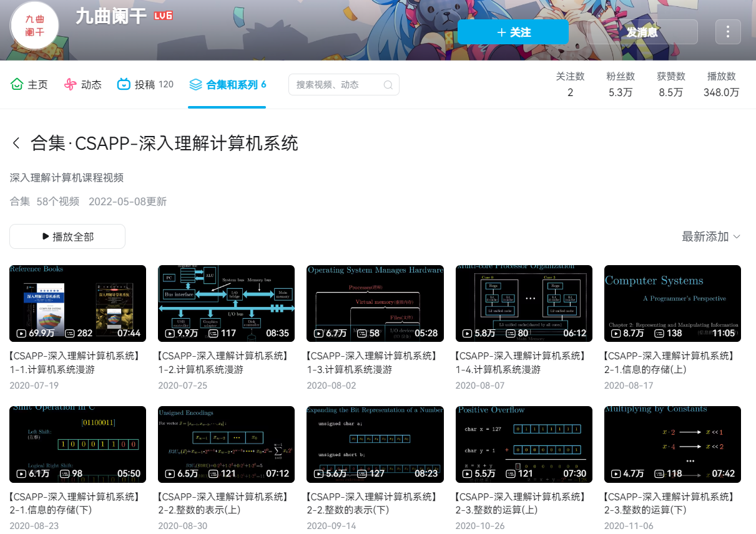Image resolution: width=756 pixels, height=534 pixels.
Task: Open the Positive Overflow video thumbnail
Action: point(524,444)
